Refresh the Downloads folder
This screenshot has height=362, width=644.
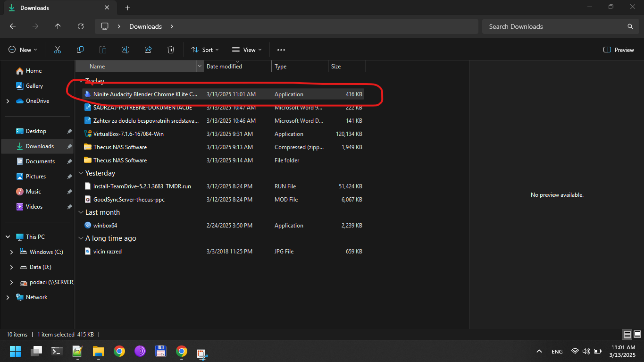coord(81,26)
